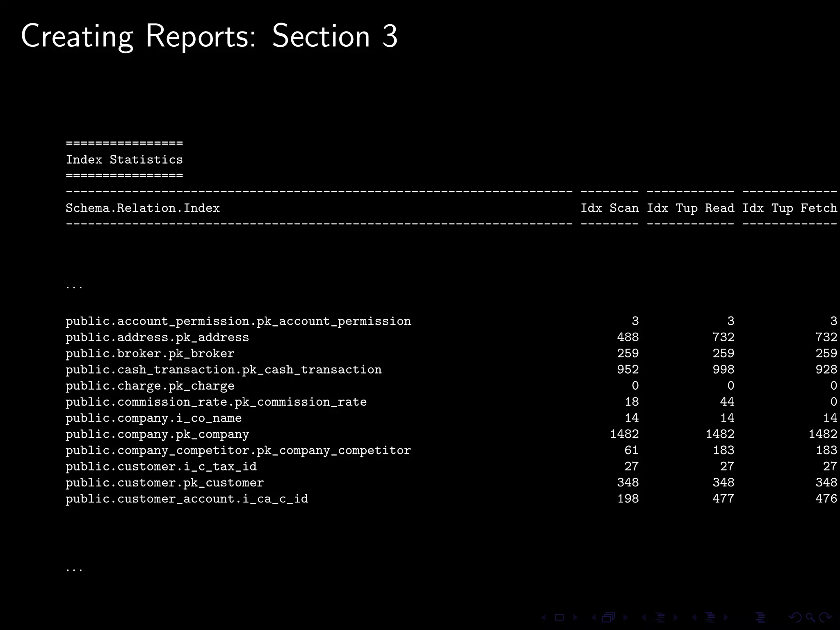The width and height of the screenshot is (840, 630).
Task: Go to next section arrow
Action: 726,617
